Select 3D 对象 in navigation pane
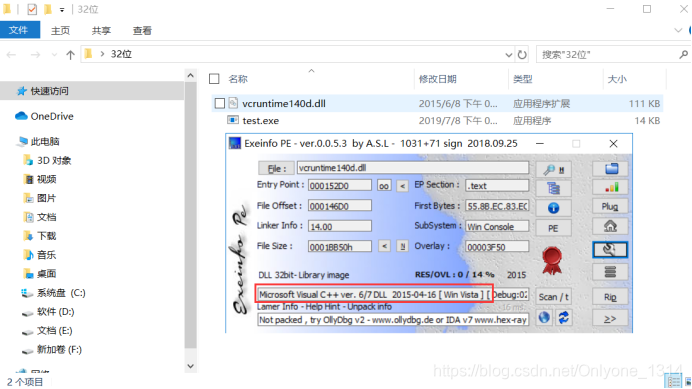 pos(54,160)
